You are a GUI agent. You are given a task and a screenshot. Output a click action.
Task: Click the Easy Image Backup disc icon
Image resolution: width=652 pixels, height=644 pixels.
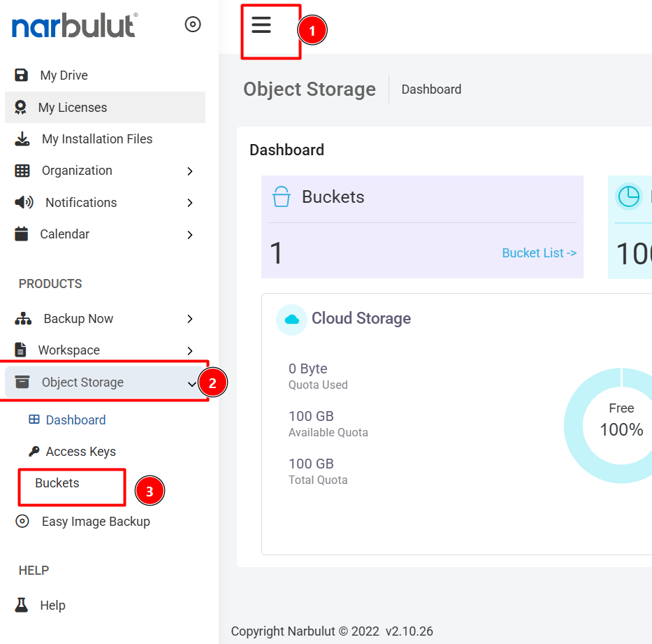(22, 521)
